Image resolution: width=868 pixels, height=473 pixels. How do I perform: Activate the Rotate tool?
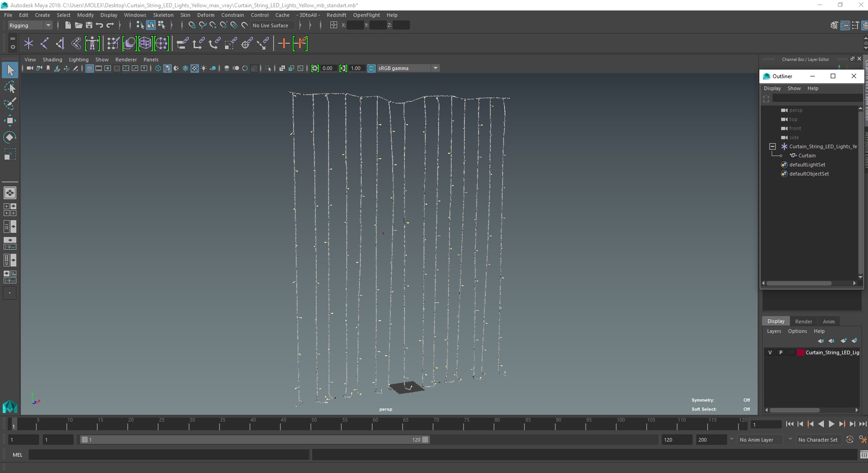10,137
